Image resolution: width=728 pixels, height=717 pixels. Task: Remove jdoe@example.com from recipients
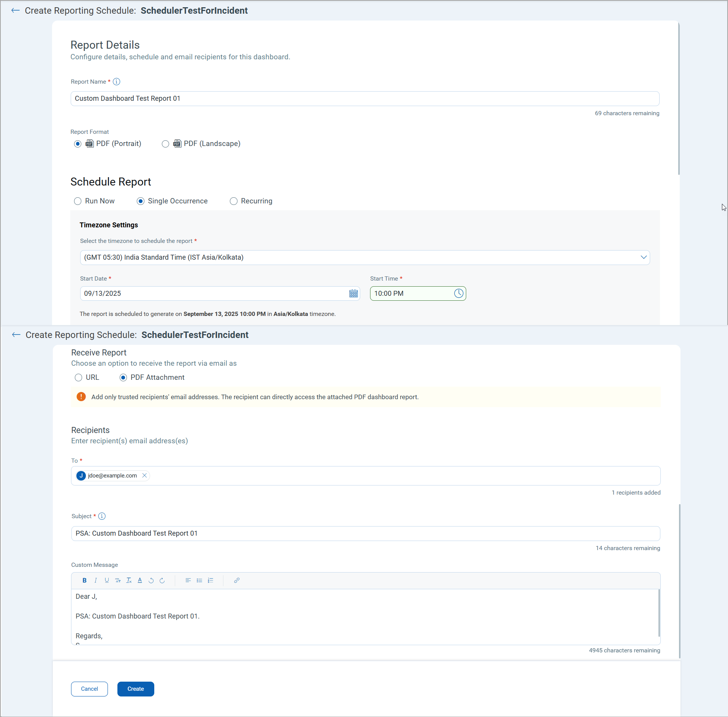coord(144,476)
